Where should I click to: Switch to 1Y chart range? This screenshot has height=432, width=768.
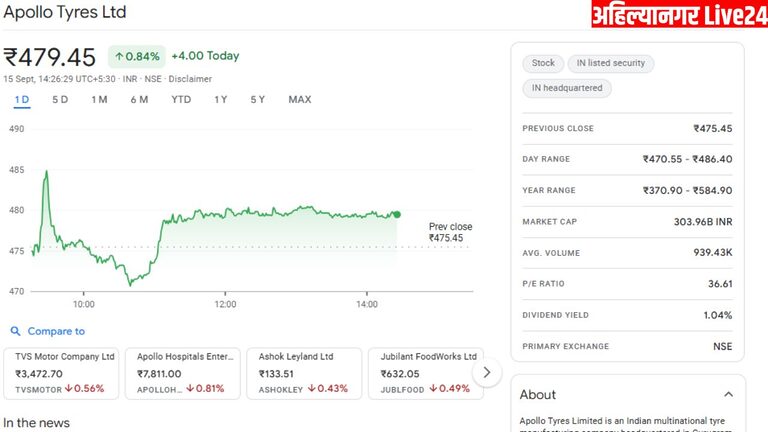click(x=220, y=99)
